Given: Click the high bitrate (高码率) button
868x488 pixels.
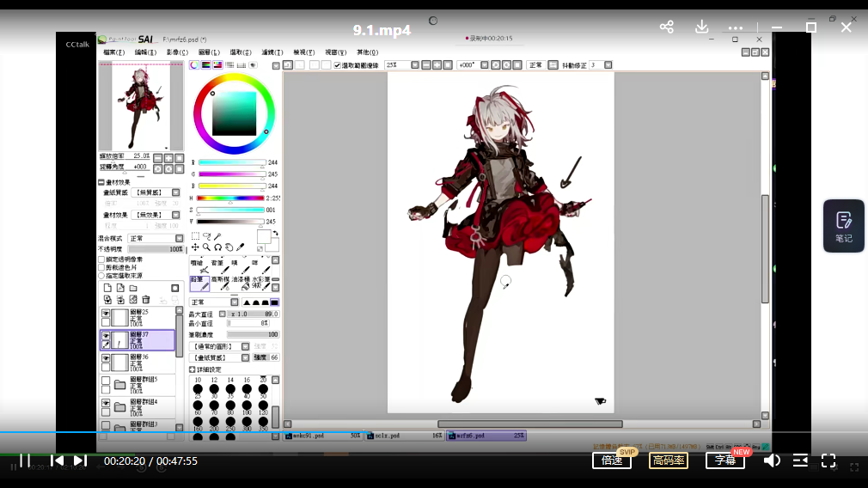Looking at the screenshot, I should click(x=669, y=461).
